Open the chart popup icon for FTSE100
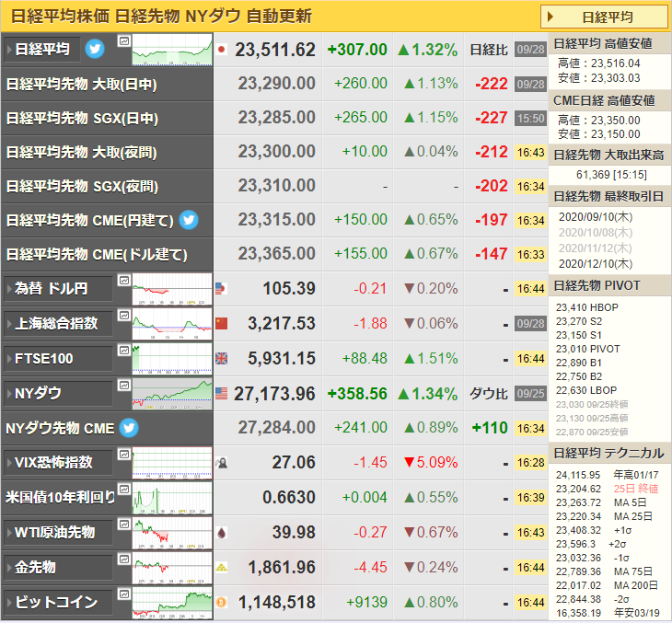The image size is (672, 623). [124, 350]
